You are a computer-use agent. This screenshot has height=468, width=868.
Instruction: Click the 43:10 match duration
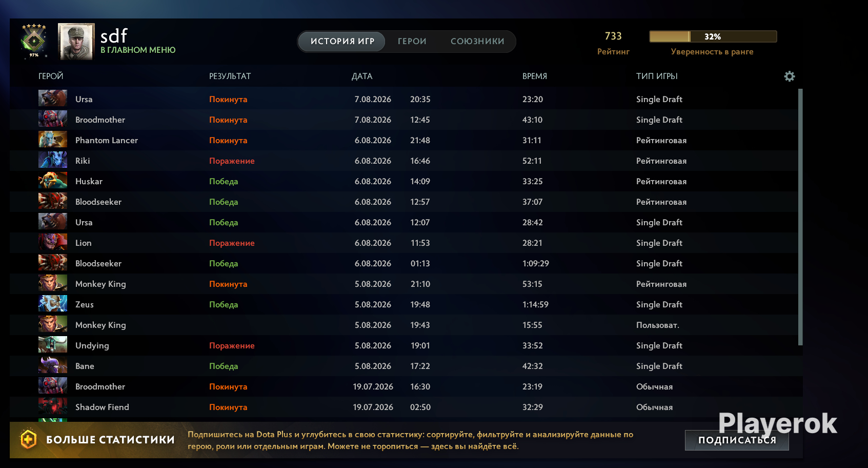(x=532, y=120)
